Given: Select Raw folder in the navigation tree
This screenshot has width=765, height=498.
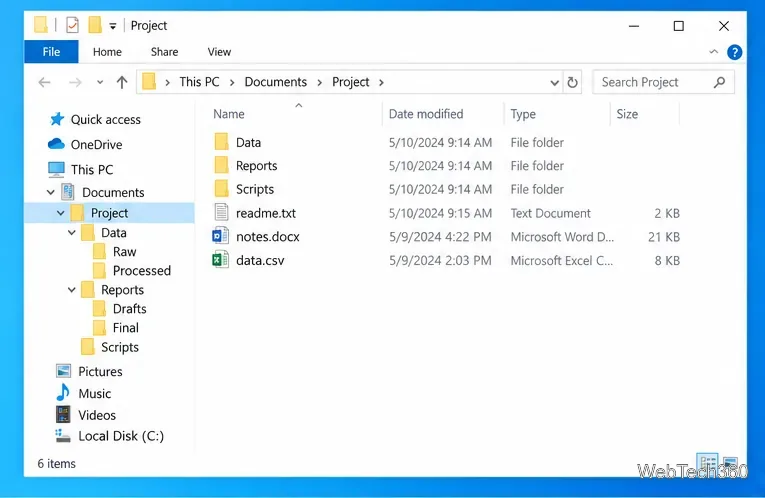Looking at the screenshot, I should tap(124, 252).
